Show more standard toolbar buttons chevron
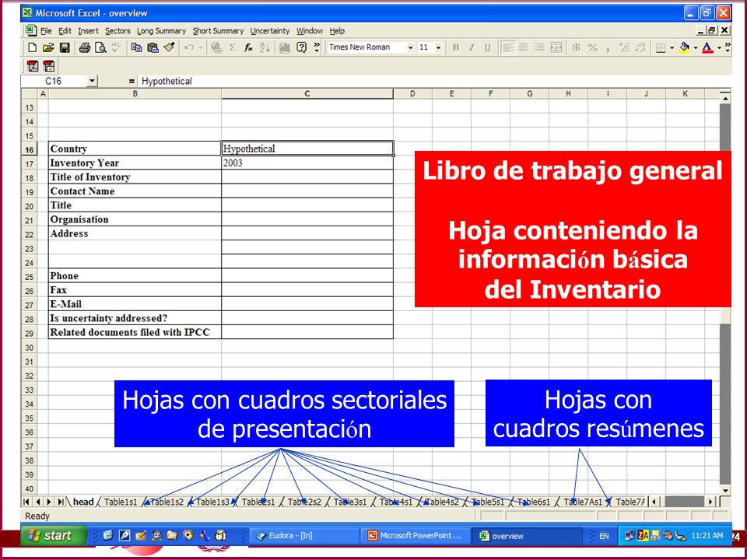The height and width of the screenshot is (560, 747). coord(317,47)
